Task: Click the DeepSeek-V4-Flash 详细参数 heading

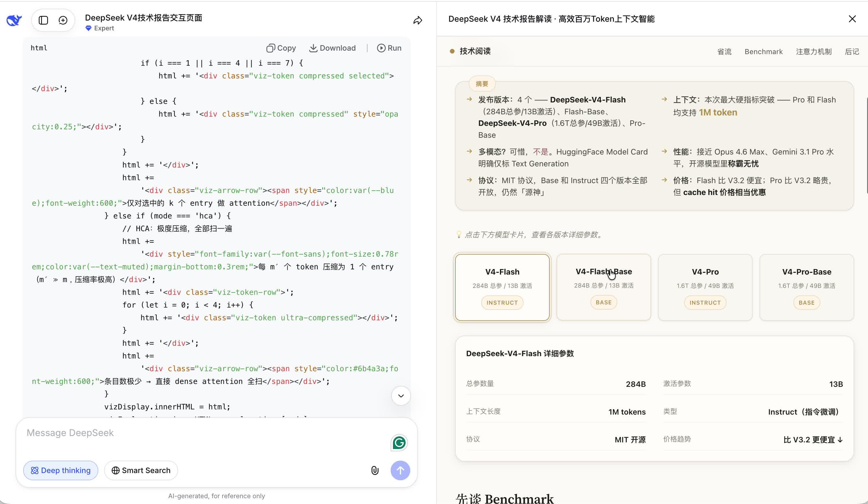Action: [520, 353]
